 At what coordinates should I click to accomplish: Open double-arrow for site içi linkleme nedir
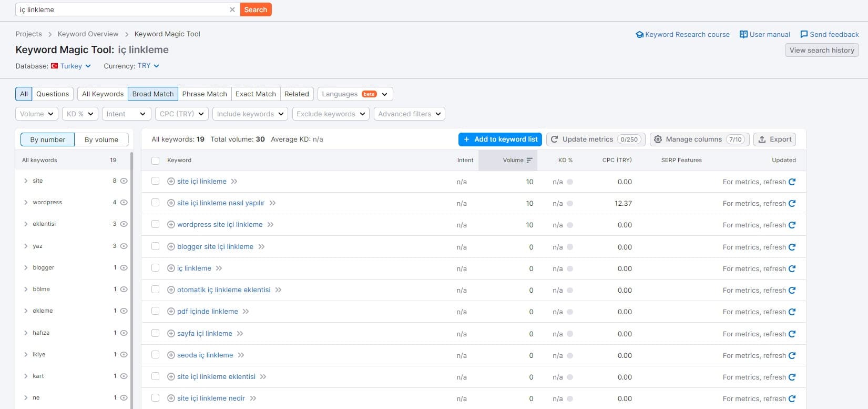tap(253, 398)
